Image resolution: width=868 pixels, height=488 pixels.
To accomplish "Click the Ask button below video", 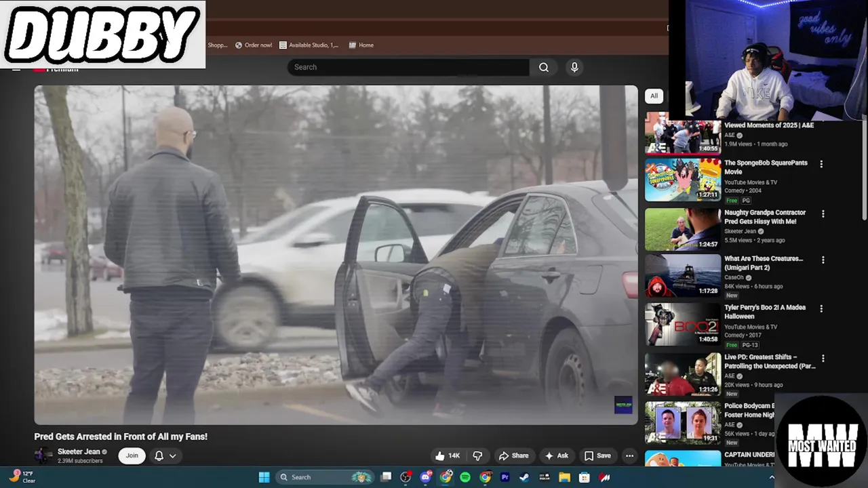I will tap(556, 455).
